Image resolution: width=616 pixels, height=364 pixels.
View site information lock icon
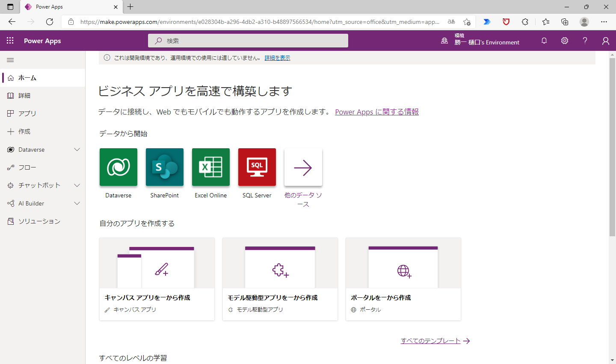pos(71,22)
